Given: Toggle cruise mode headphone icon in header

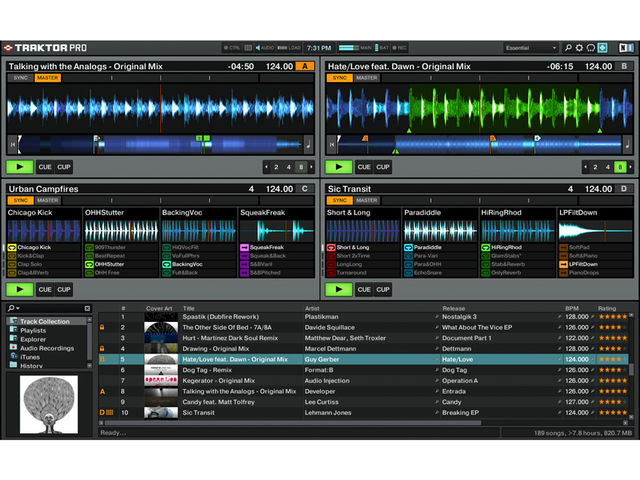Looking at the screenshot, I should coord(591,48).
